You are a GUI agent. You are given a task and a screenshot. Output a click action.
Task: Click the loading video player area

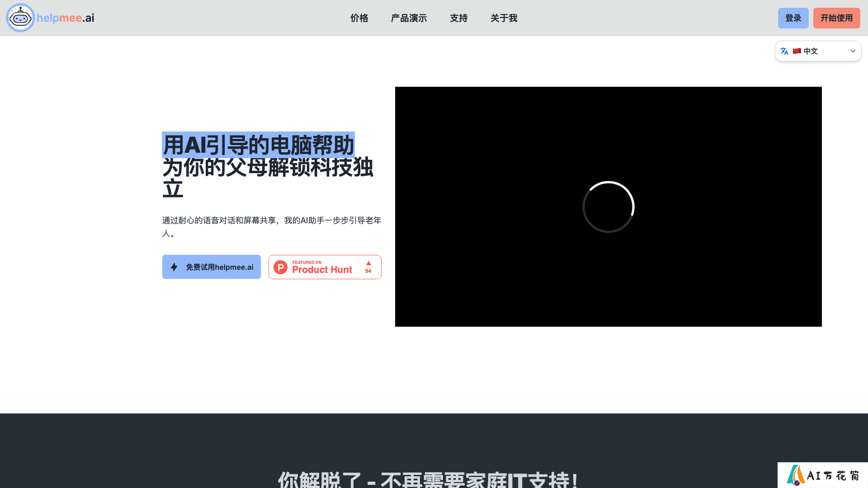click(609, 206)
